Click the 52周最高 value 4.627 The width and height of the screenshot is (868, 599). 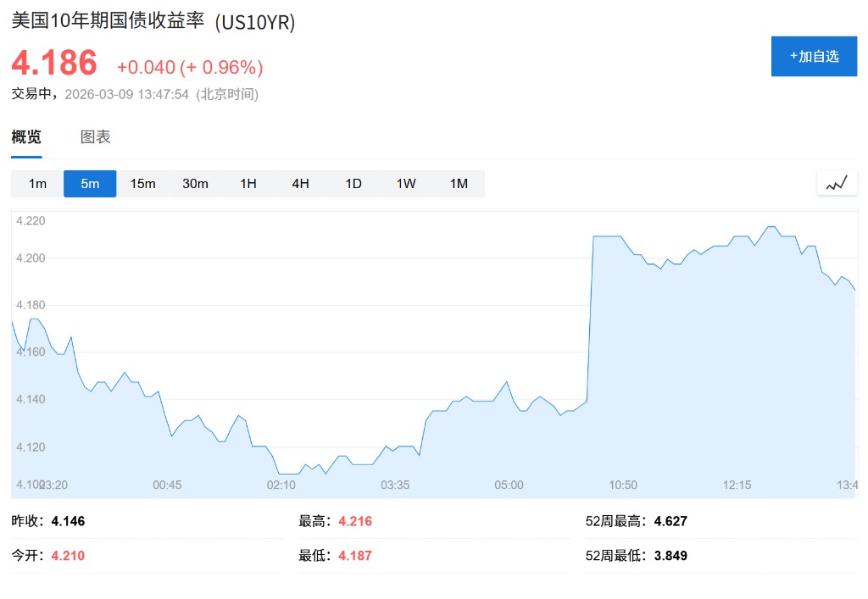point(670,521)
